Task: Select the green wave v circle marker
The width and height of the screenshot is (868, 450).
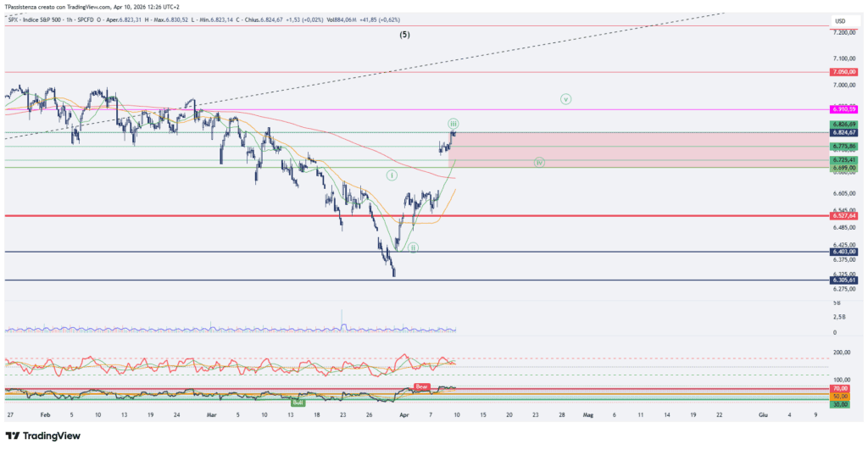Action: point(565,99)
